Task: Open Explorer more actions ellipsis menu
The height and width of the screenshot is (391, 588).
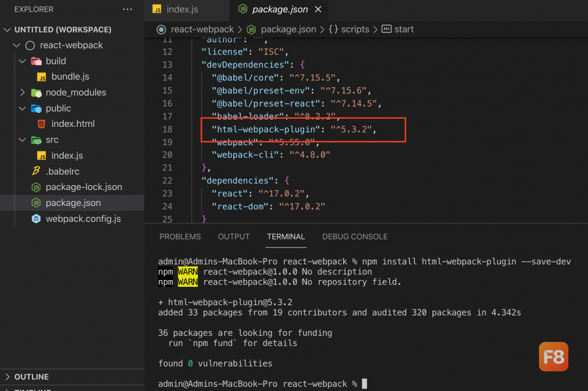Action: [127, 9]
